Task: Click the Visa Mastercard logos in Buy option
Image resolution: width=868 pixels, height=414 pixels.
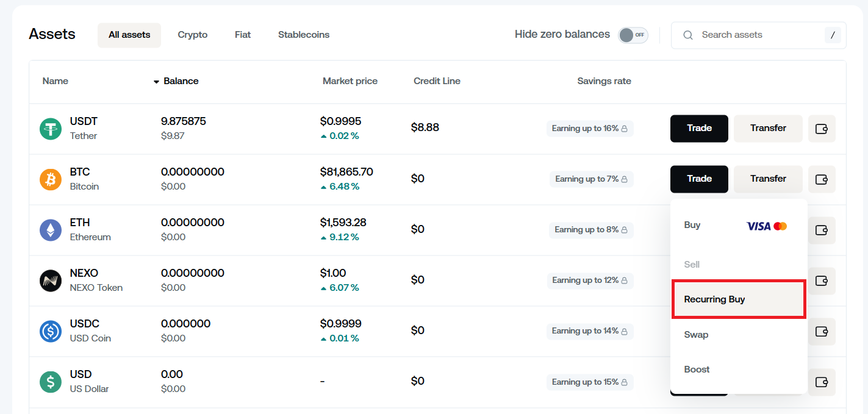Action: coord(767,226)
